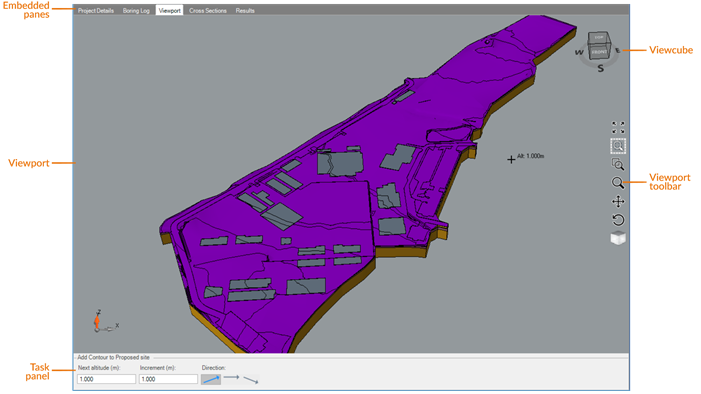Viewport: 701px width, 394px height.
Task: Select the flat horizontal direction arrow
Action: (232, 378)
